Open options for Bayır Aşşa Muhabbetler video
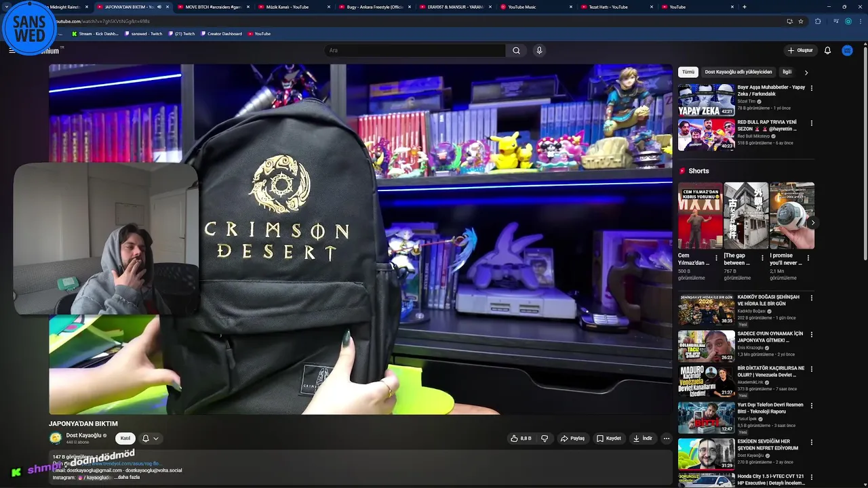The width and height of the screenshot is (868, 488). [x=811, y=88]
